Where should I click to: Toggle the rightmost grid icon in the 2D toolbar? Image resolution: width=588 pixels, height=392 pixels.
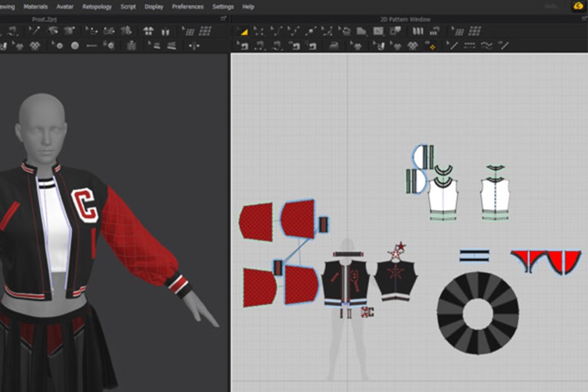click(x=475, y=31)
